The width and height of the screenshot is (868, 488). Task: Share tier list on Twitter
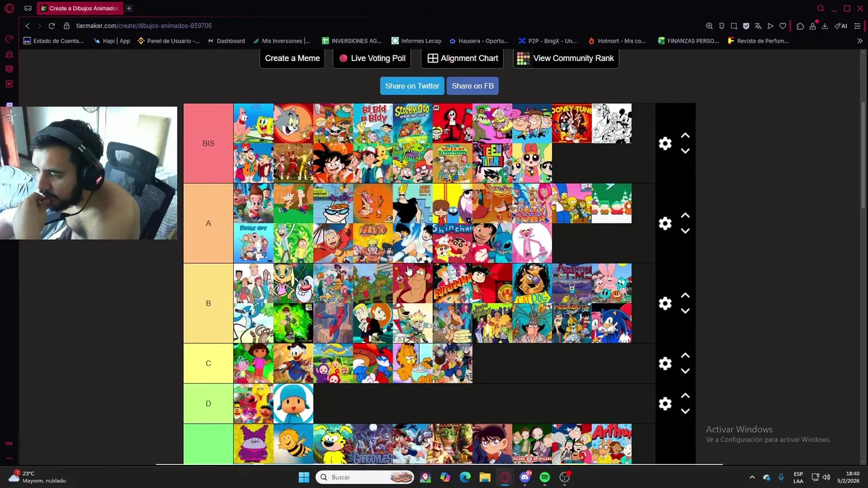412,86
